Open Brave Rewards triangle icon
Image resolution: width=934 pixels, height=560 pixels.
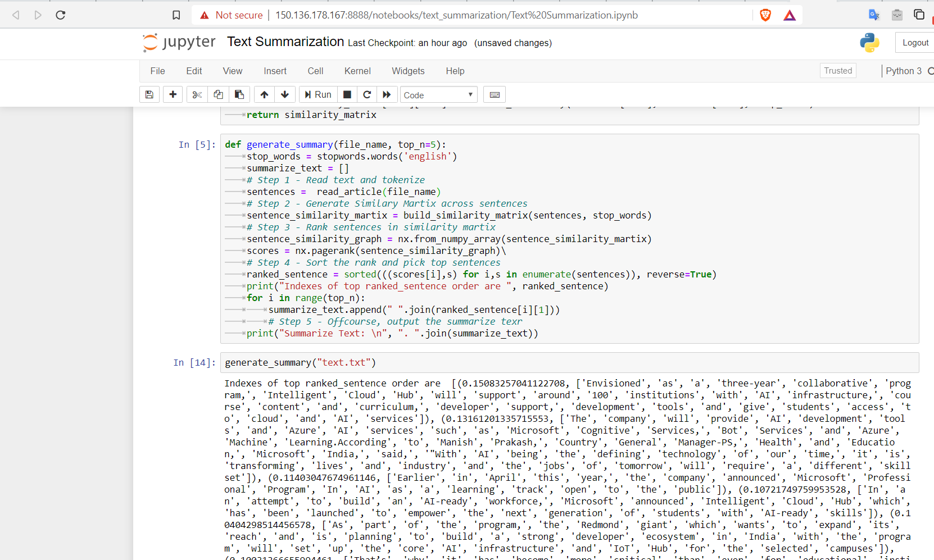pos(790,15)
